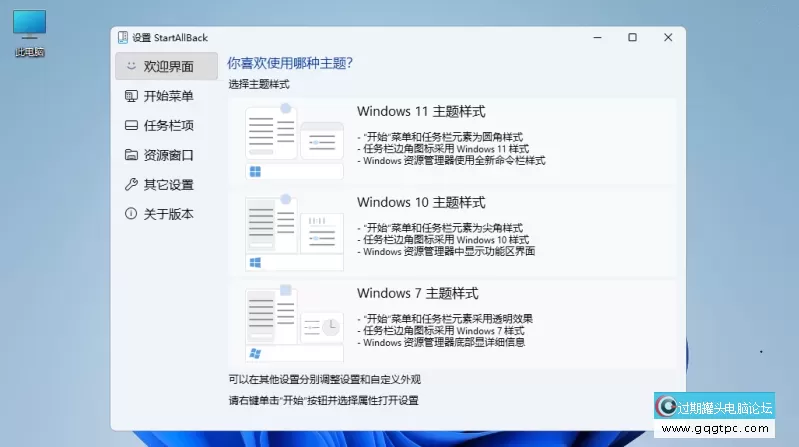This screenshot has width=799, height=447.
Task: Open the 欢迎界面 section
Action: pyautogui.click(x=168, y=67)
